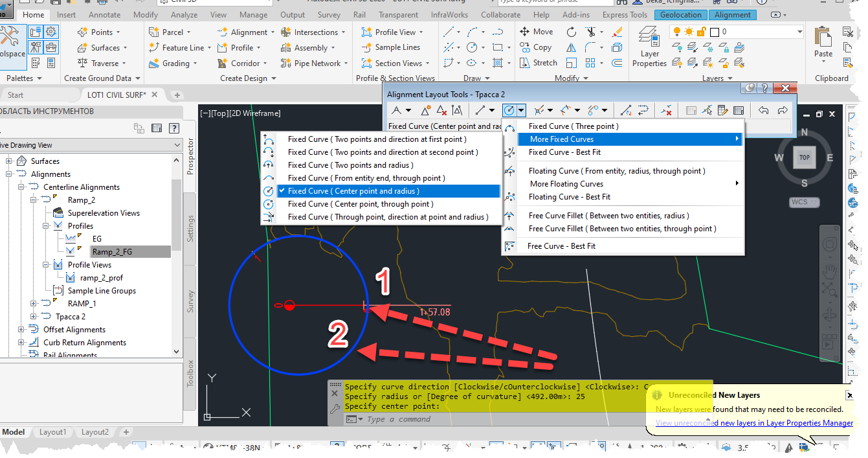
Task: Click the Undo icon in Alignment Layout Tools
Action: pos(764,110)
